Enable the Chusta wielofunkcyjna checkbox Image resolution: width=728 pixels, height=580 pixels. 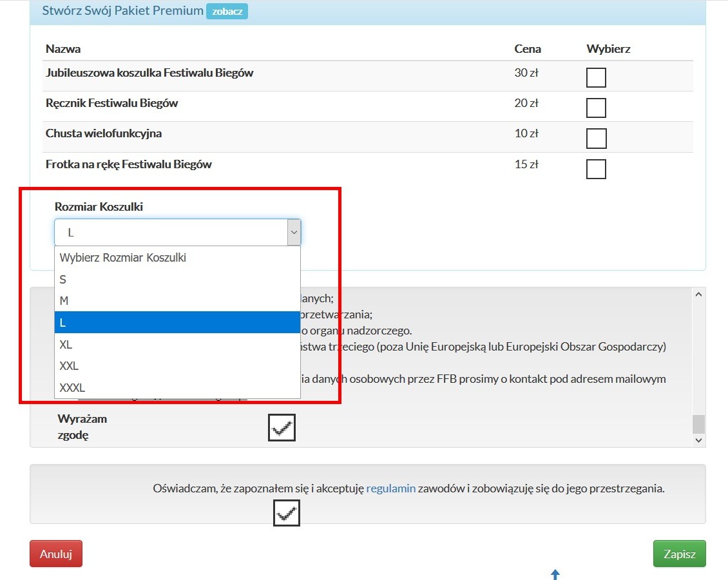pyautogui.click(x=596, y=138)
